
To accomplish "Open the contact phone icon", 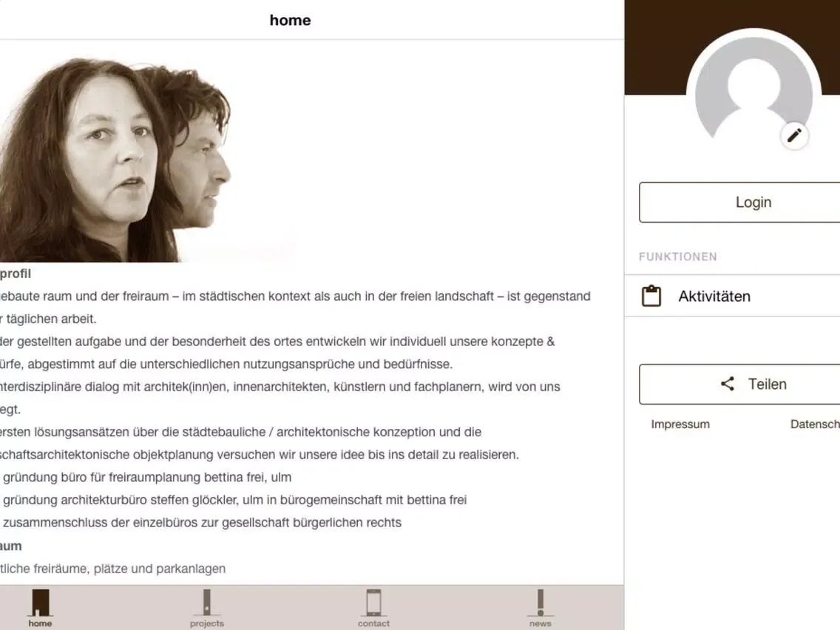I will 373,602.
